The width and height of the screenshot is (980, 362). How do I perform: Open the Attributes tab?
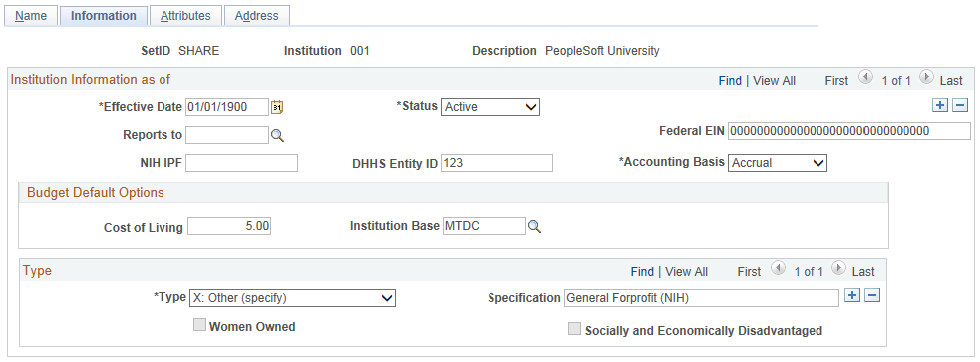(x=185, y=16)
